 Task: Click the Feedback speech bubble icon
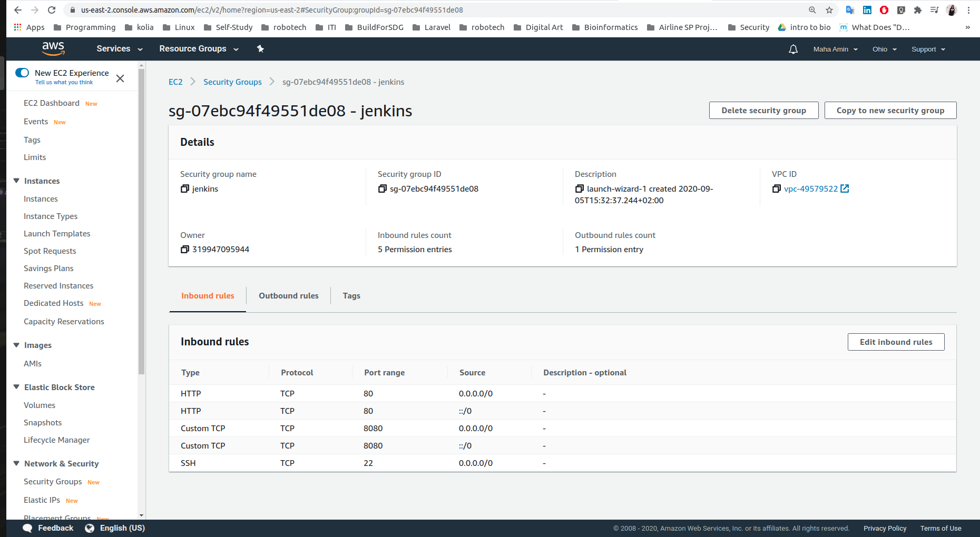click(27, 528)
